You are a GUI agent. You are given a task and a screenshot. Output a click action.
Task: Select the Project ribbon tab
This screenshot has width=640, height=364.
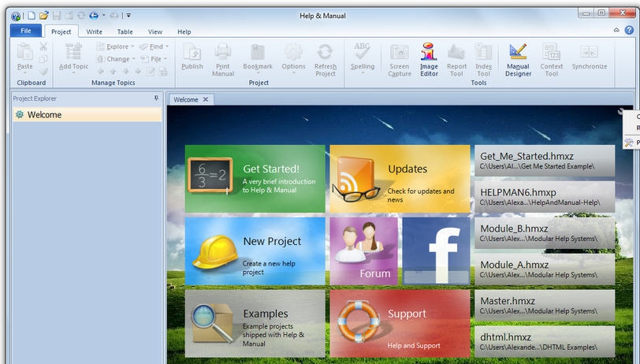[x=61, y=32]
